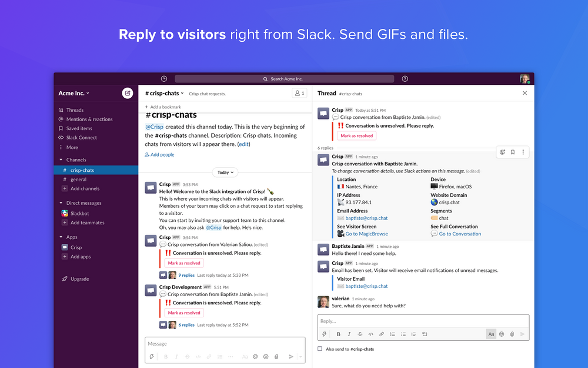
Task: Open the 6 replies thread link
Action: (186, 325)
